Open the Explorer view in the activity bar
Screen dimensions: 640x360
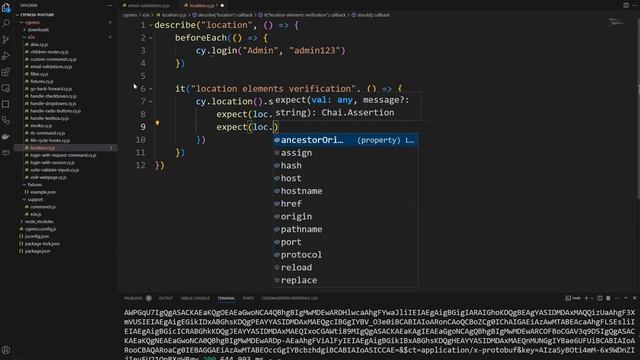6,7
